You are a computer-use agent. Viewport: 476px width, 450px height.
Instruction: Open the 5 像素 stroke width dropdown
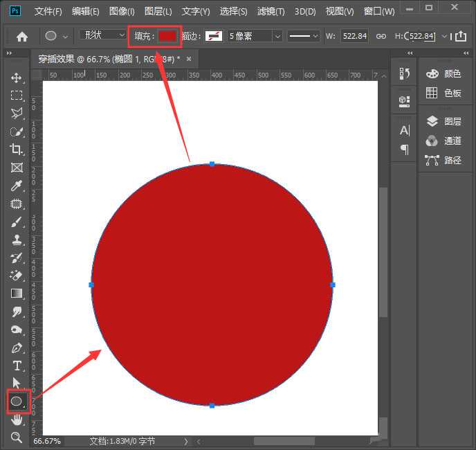[254, 36]
